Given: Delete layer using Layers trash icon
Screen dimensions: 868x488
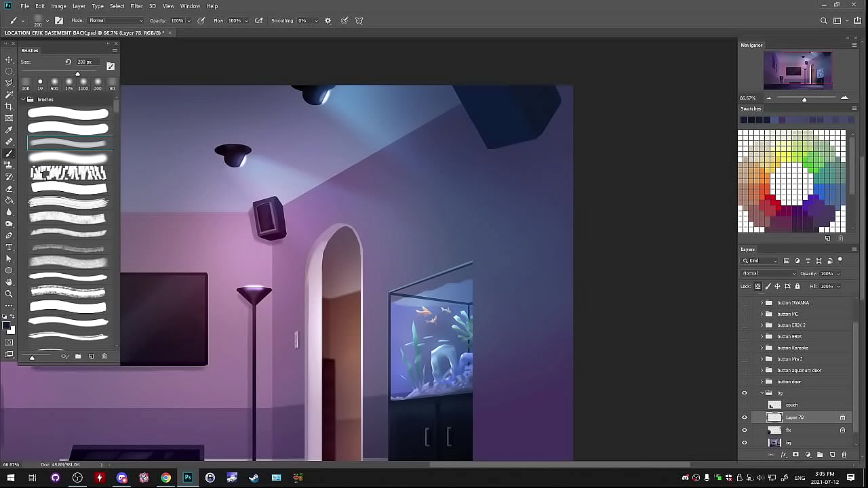Looking at the screenshot, I should (844, 455).
